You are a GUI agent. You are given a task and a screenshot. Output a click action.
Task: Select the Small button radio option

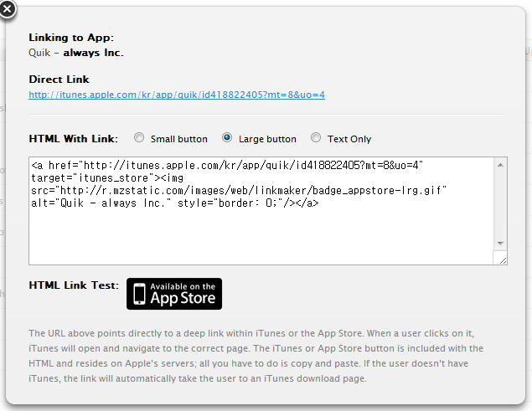pos(139,137)
